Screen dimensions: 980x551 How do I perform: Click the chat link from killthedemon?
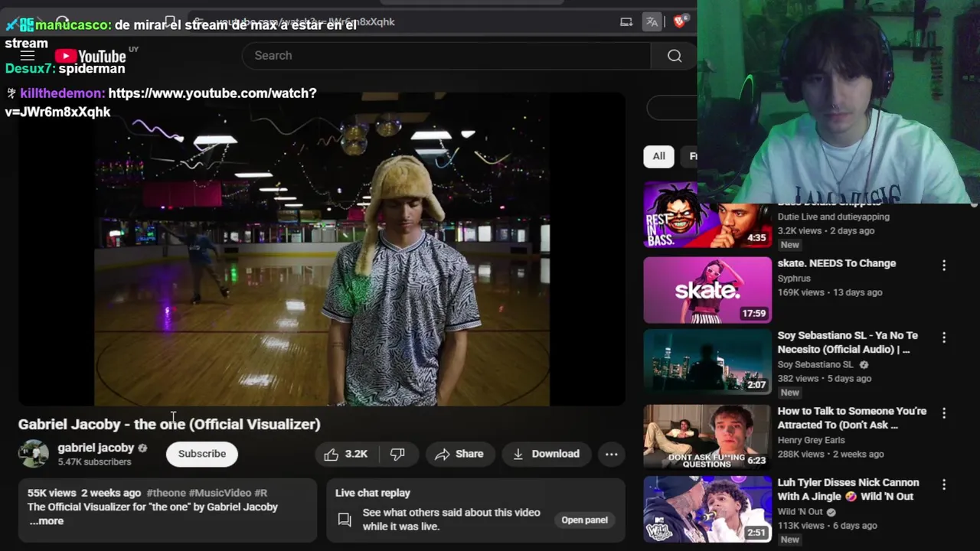161,103
